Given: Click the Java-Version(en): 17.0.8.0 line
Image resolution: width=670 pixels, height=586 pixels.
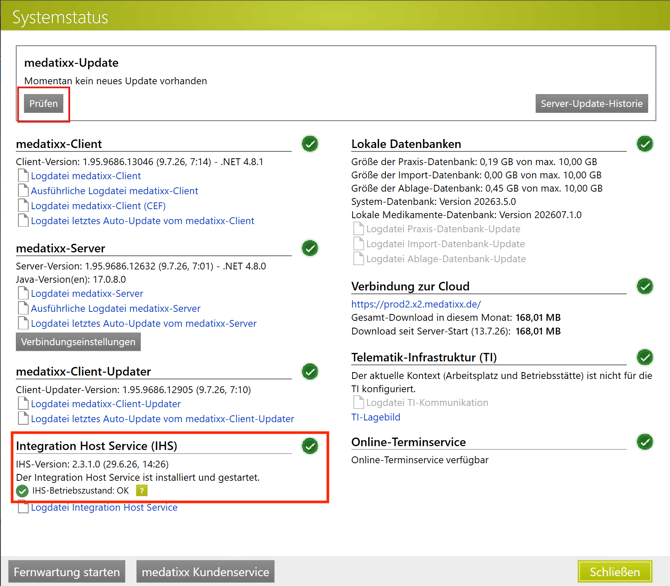Looking at the screenshot, I should (71, 280).
